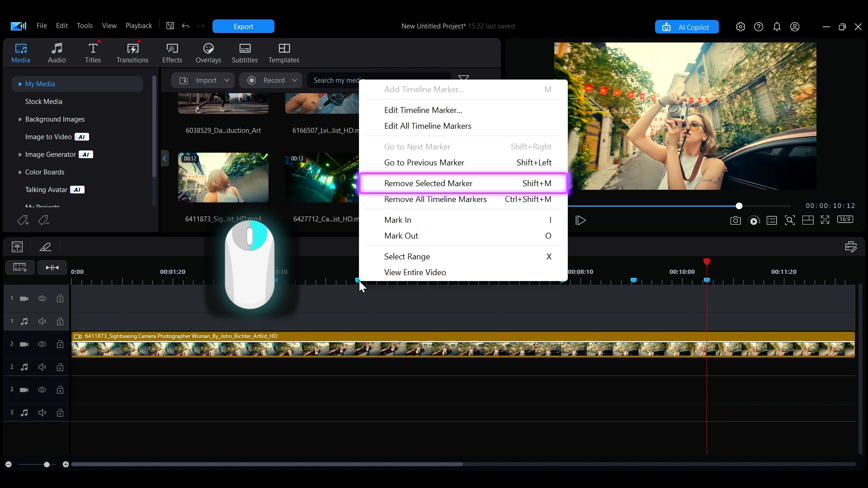Open notifications bell icon
Screen dimensions: 868x488
click(x=777, y=27)
